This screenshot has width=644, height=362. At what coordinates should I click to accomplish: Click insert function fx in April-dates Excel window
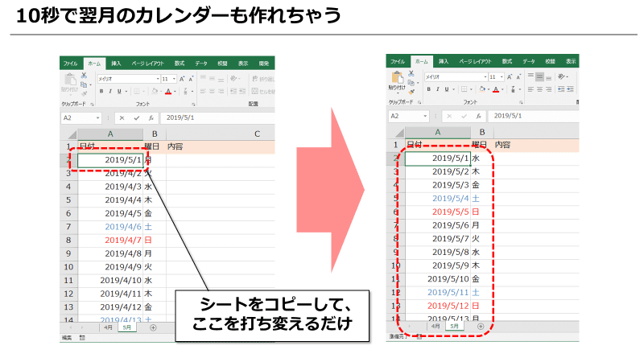[151, 118]
